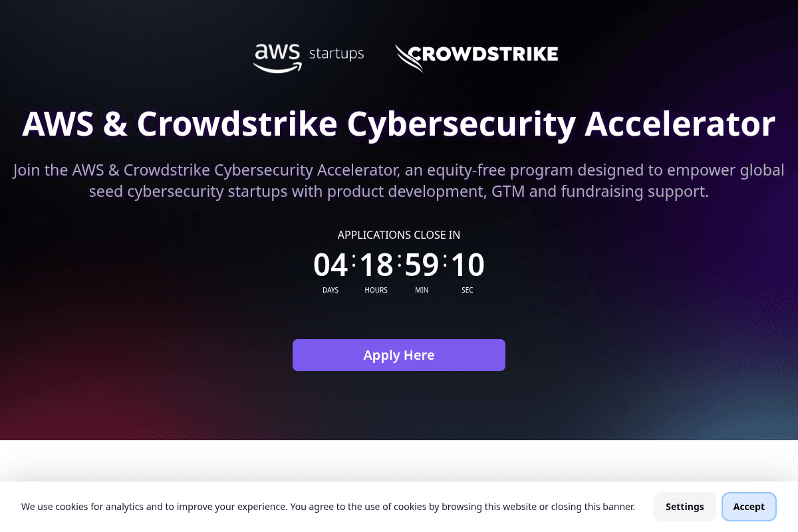
Task: Click the DAYS countdown digits
Action: point(331,264)
